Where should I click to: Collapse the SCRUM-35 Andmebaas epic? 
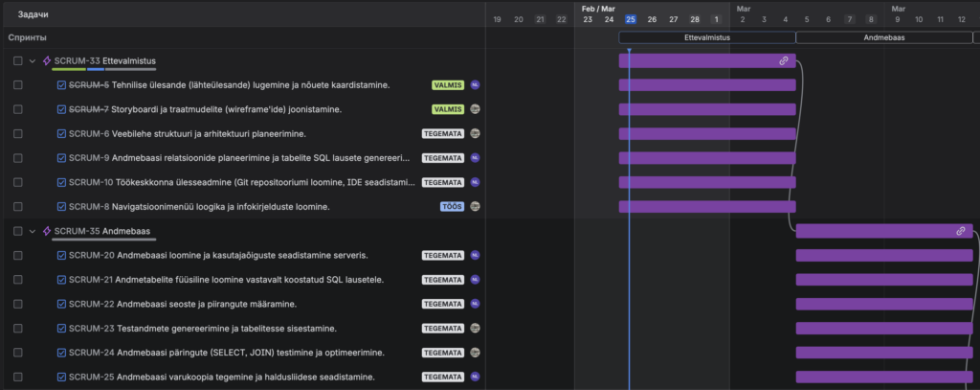point(33,231)
